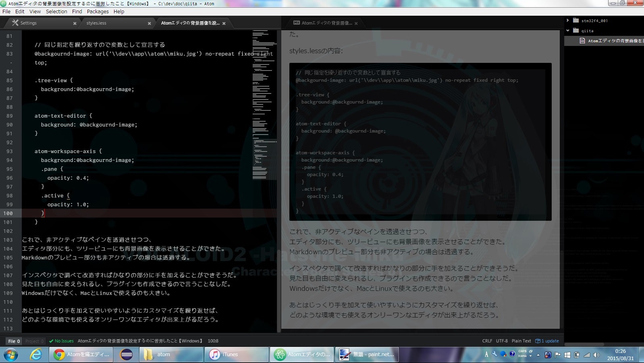The image size is (644, 363).
Task: Open Eclipse from the taskbar
Action: click(x=127, y=355)
